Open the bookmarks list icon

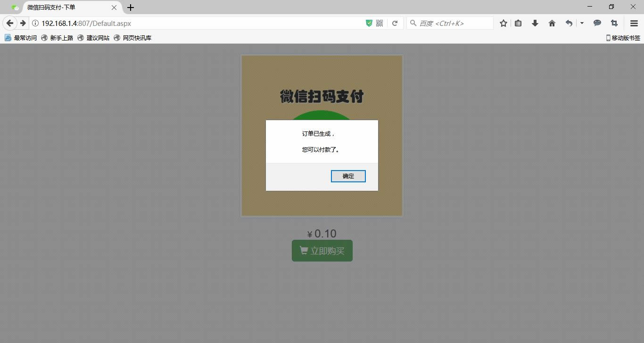[x=518, y=23]
